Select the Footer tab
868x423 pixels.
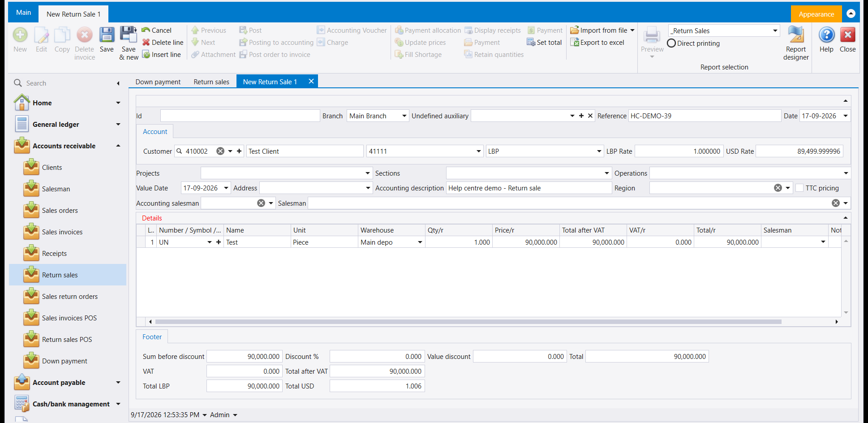pos(152,337)
